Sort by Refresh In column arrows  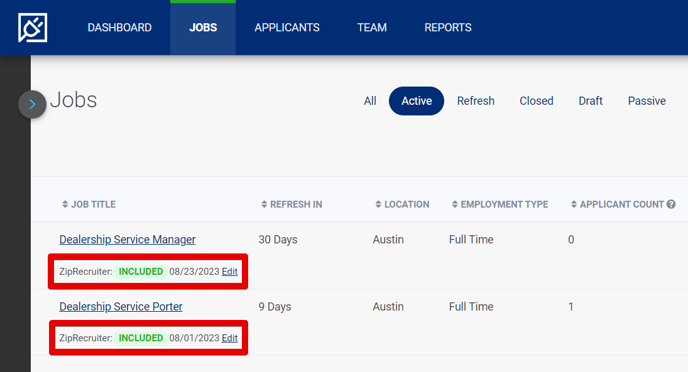point(264,204)
